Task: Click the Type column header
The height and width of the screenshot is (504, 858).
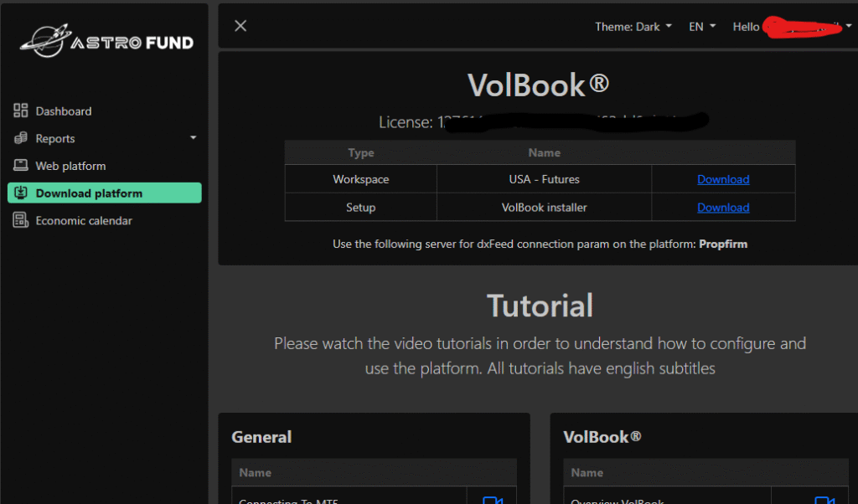Action: [x=361, y=152]
